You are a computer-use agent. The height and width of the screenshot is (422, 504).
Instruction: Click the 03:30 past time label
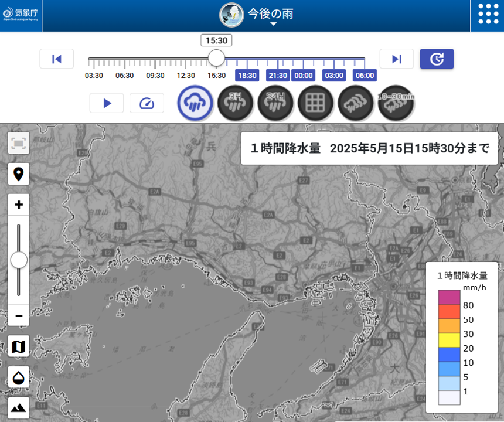[94, 76]
